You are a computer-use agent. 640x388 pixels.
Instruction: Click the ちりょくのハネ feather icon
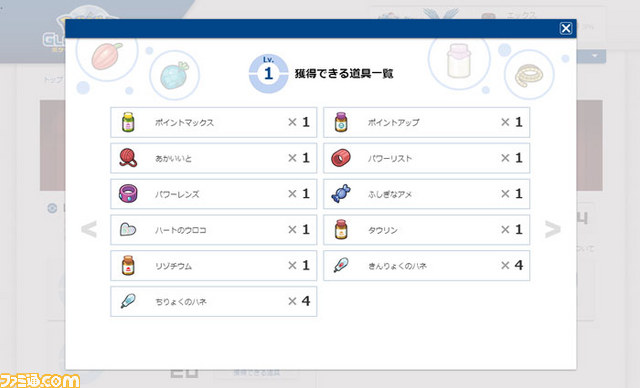coord(128,301)
